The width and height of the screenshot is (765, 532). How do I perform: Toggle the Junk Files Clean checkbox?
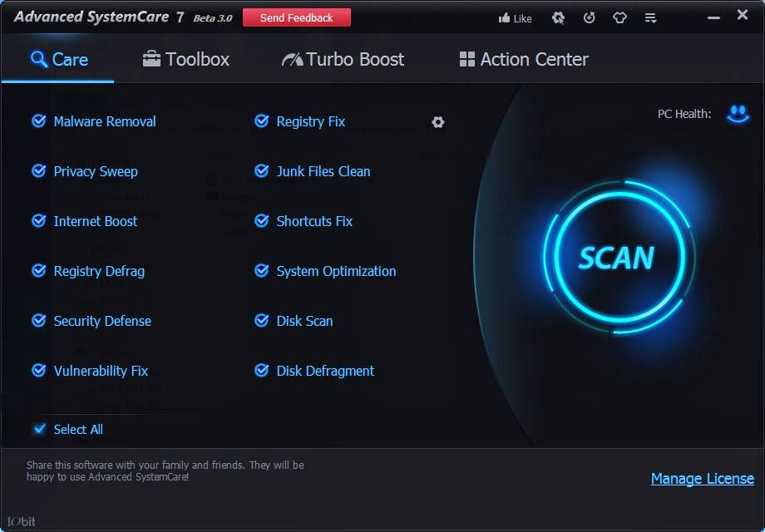tap(261, 170)
